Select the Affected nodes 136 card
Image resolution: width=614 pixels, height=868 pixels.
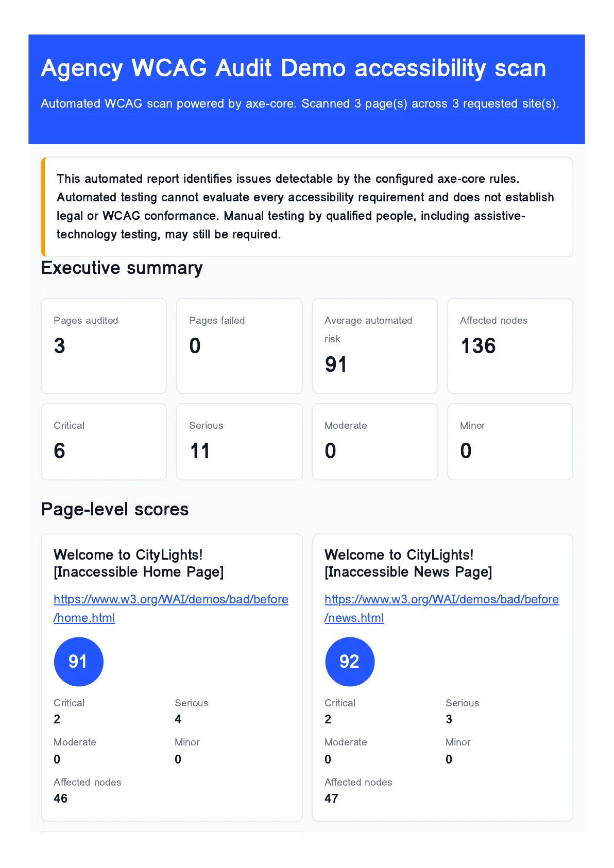pos(510,346)
